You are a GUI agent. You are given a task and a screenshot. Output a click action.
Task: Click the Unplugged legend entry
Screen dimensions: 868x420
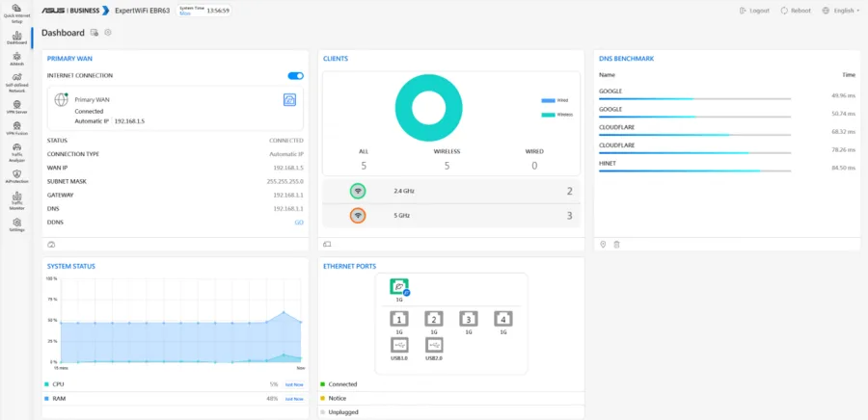(x=339, y=412)
